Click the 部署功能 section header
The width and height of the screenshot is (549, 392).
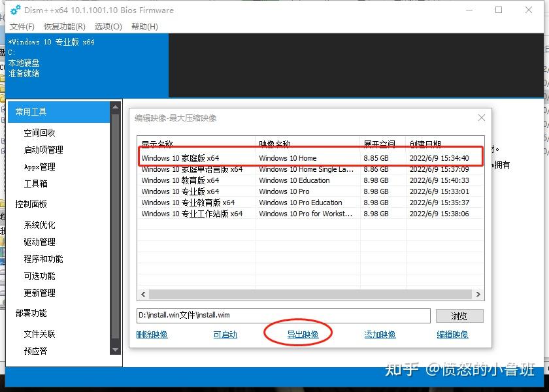click(x=31, y=313)
